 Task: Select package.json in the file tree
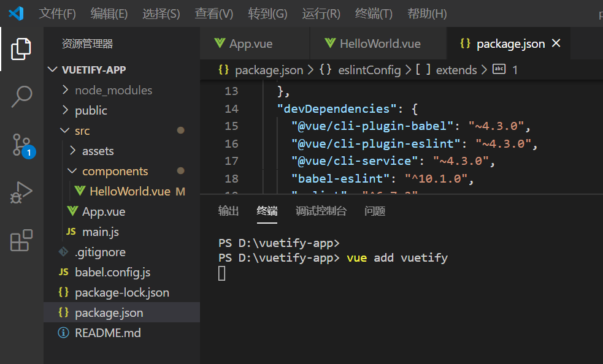point(122,313)
